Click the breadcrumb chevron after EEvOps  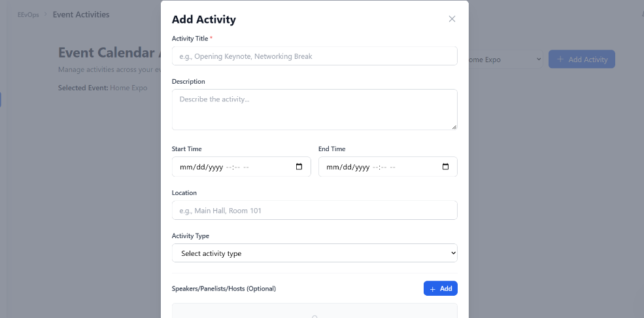pyautogui.click(x=45, y=14)
